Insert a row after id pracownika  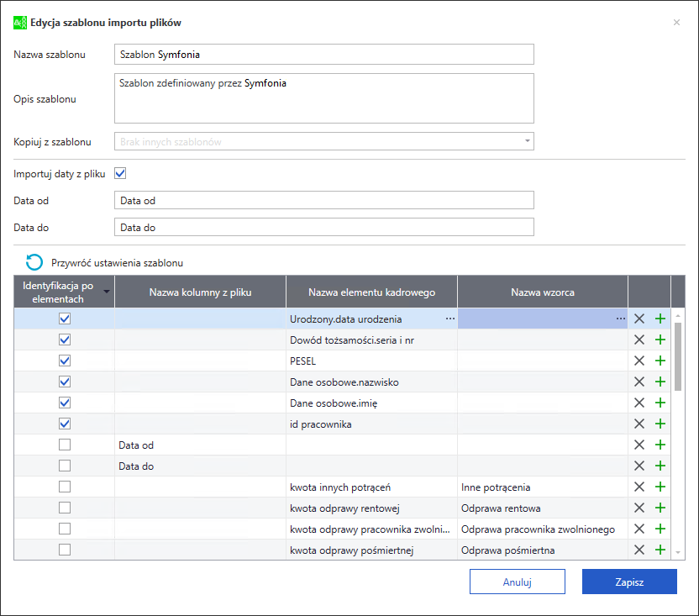(x=660, y=424)
